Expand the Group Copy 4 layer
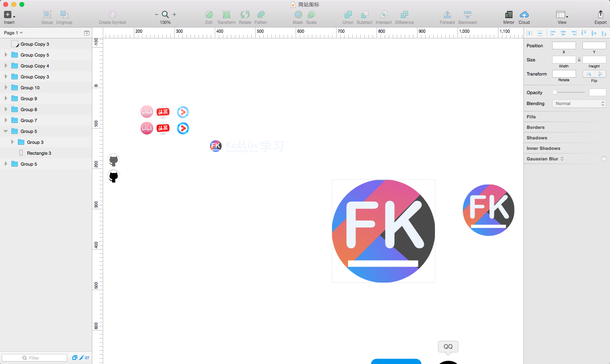Screen dimensions: 610x364 [x=6, y=65]
